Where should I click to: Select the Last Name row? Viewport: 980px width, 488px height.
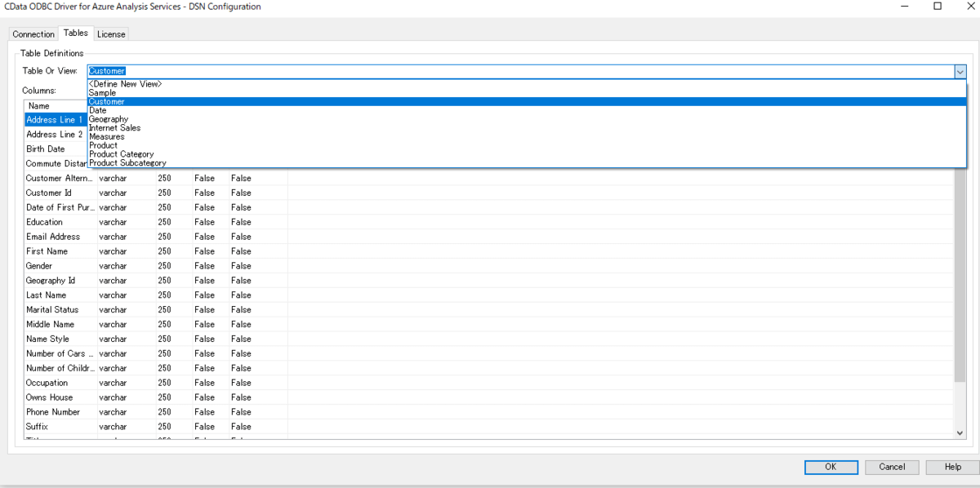[x=155, y=295]
